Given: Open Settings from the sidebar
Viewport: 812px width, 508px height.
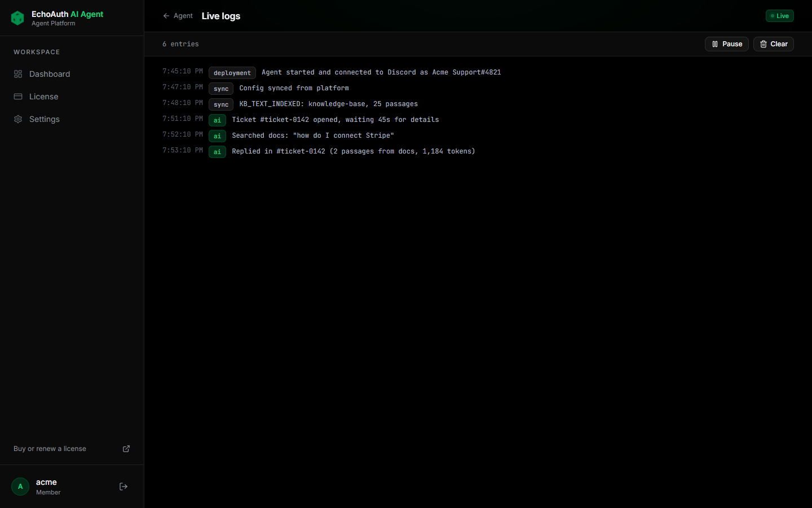Looking at the screenshot, I should click(x=72, y=119).
